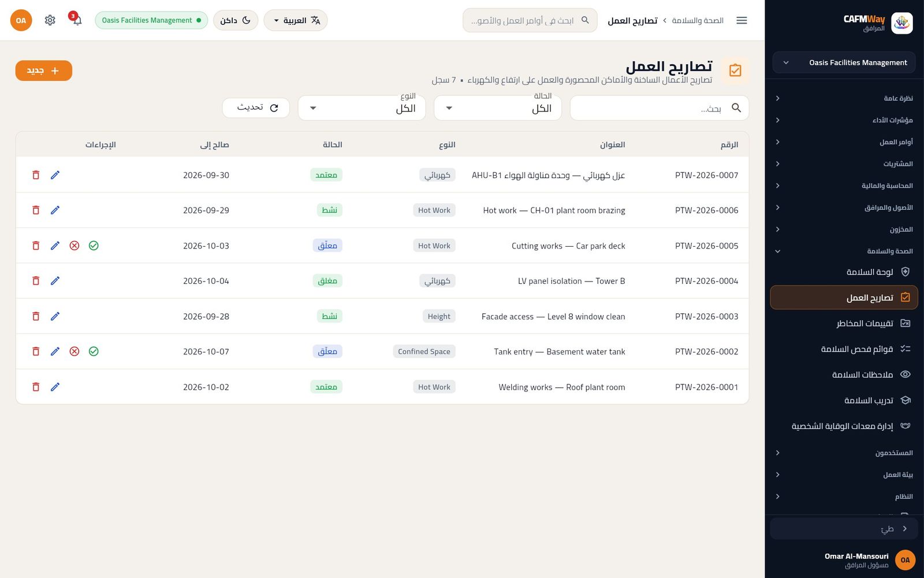This screenshot has height=578, width=924.
Task: Collapse sidebar with طي button
Action: click(844, 529)
